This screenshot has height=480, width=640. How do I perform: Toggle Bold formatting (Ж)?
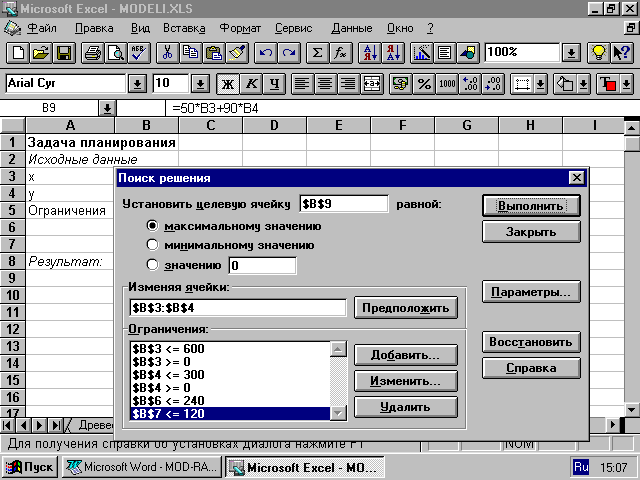coord(228,84)
